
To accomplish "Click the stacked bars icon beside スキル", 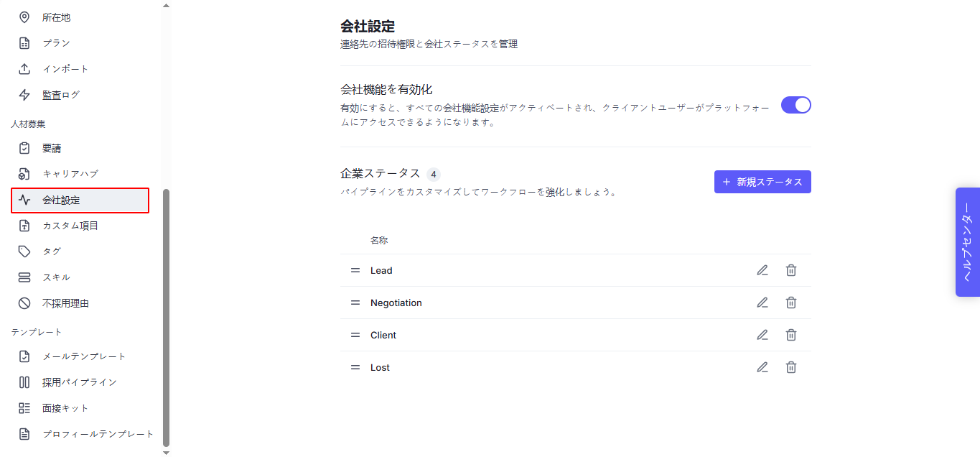I will pos(24,277).
